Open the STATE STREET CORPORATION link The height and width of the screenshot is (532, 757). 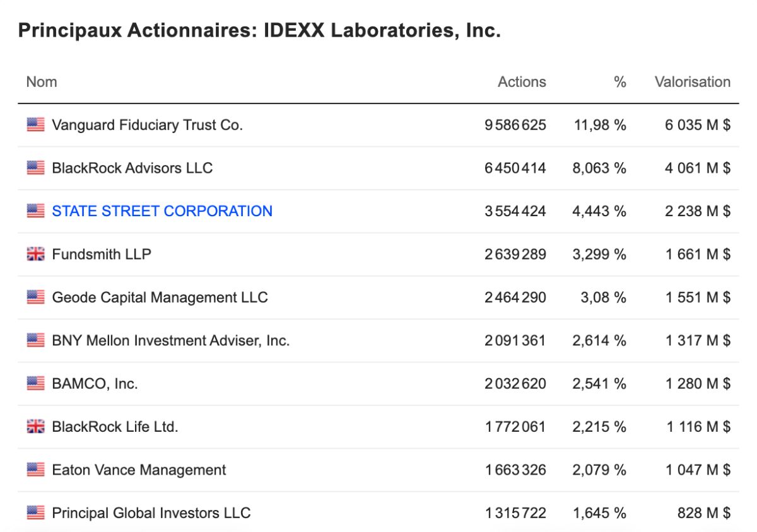tap(162, 211)
